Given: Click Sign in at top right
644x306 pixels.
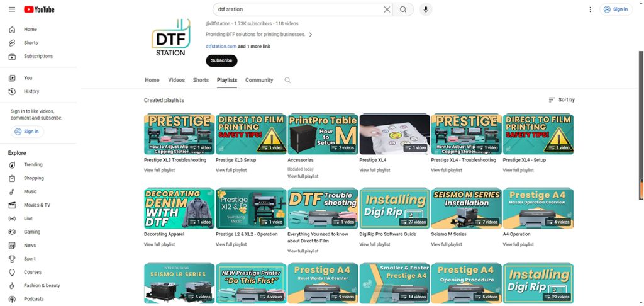Looking at the screenshot, I should [616, 9].
